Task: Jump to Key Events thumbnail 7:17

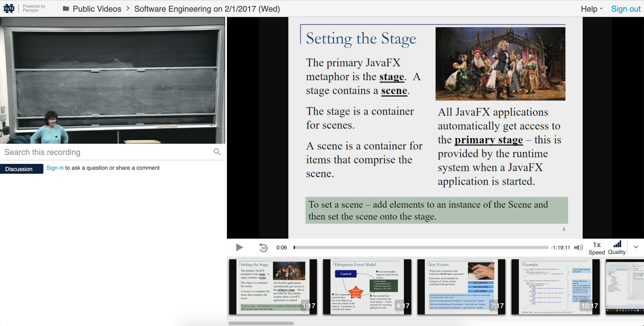Action: [x=461, y=287]
